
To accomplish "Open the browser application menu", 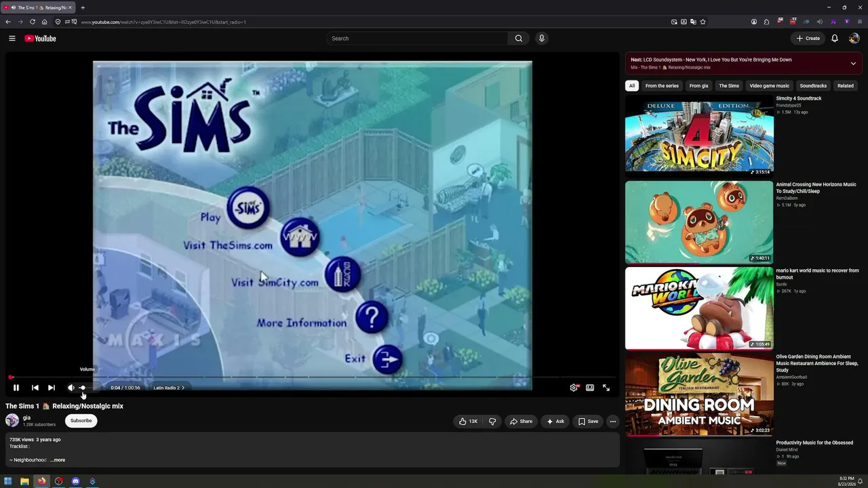I will pyautogui.click(x=860, y=22).
